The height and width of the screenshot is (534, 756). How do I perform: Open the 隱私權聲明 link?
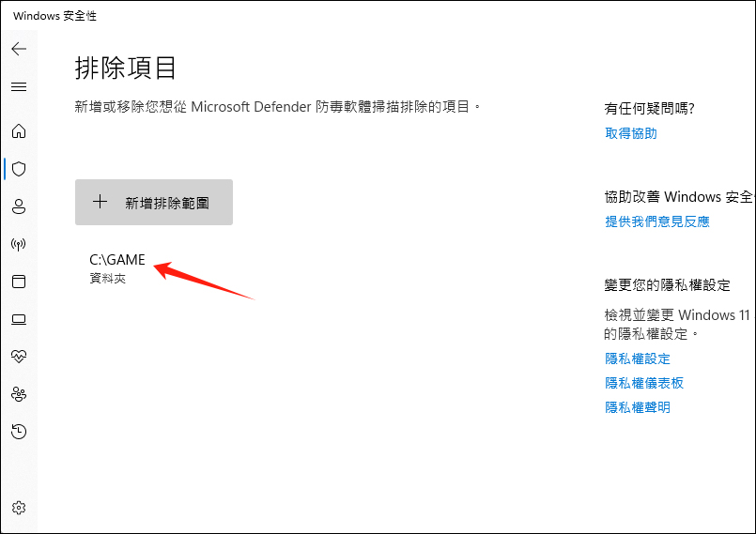point(638,407)
